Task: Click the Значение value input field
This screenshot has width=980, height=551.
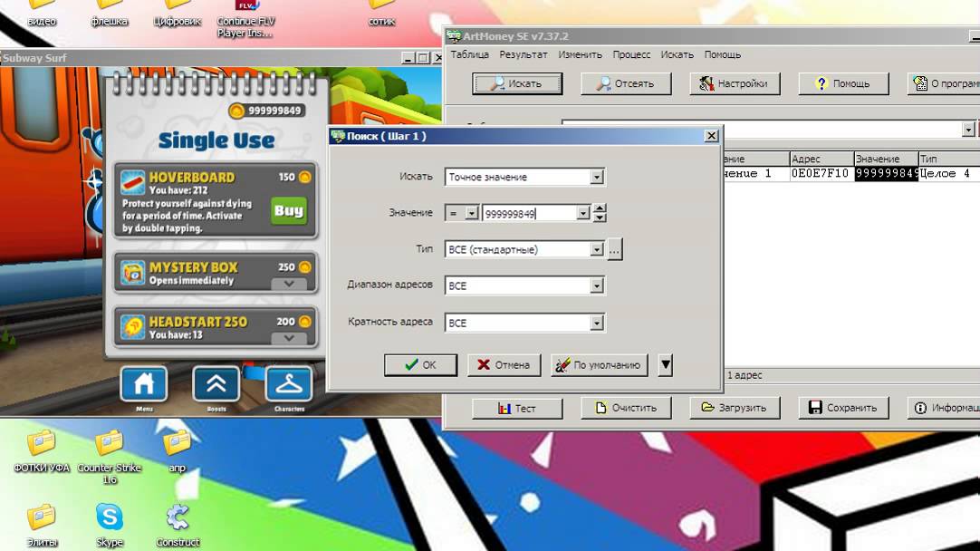Action: coord(529,213)
